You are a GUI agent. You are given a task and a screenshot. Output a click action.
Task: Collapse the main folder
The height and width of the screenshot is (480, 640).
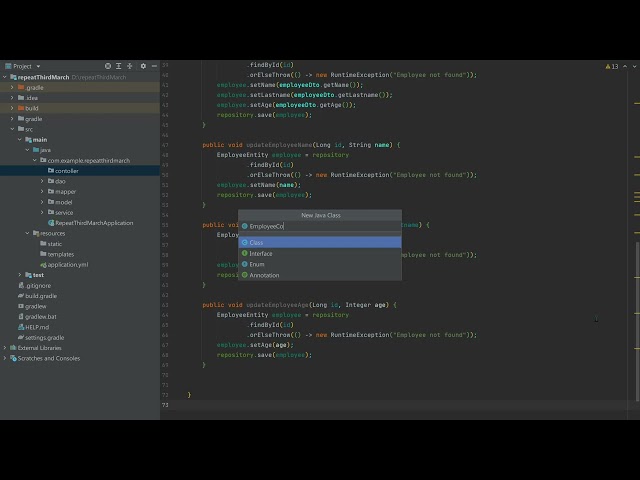point(20,140)
